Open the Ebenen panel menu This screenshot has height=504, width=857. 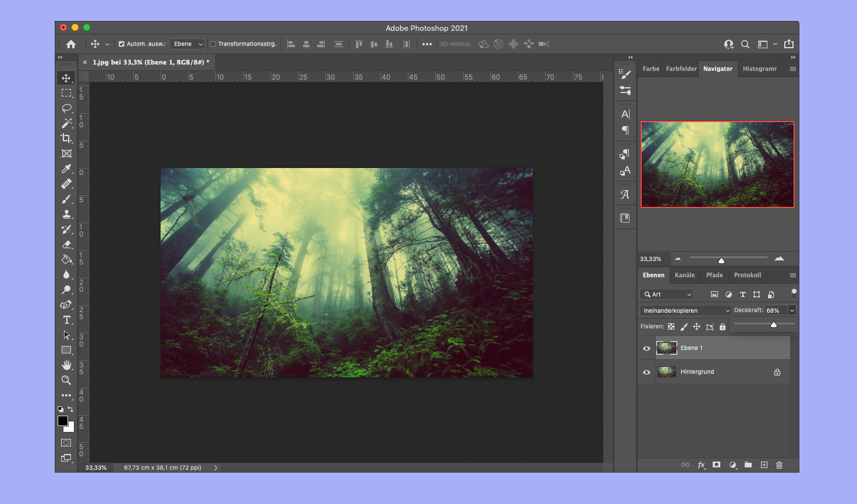pos(792,275)
